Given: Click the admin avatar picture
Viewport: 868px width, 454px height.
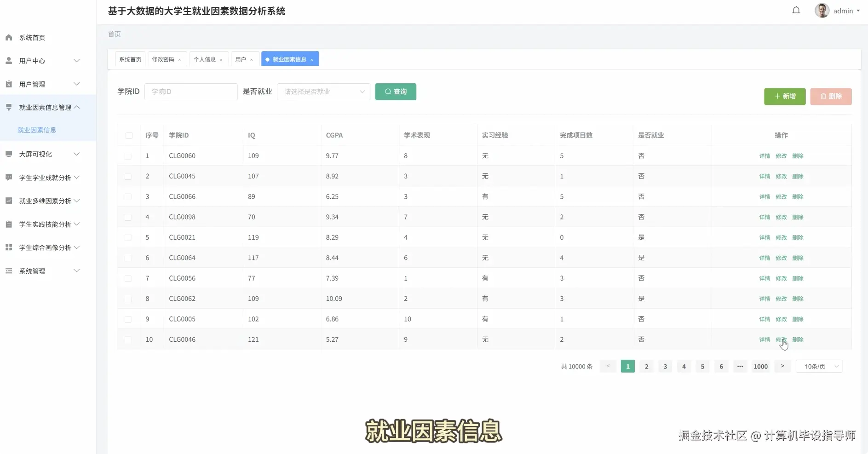Looking at the screenshot, I should [x=822, y=11].
